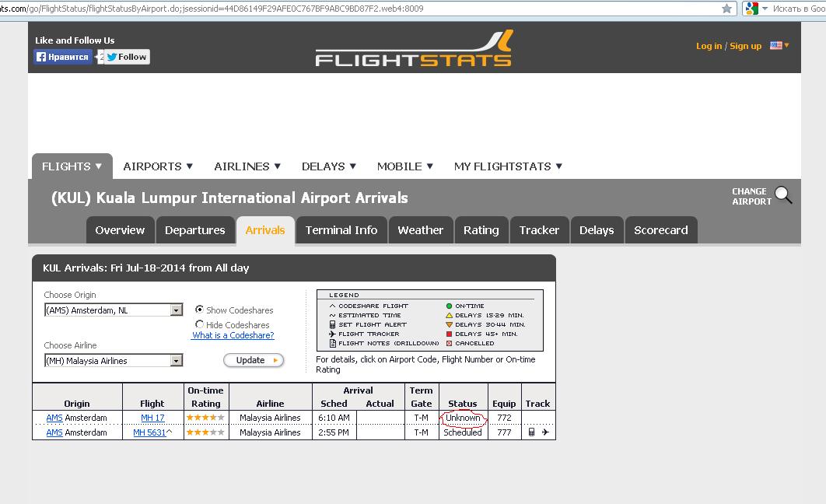Viewport: 826px width, 504px height.
Task: Click AMS airport code in MH 17 row
Action: coord(54,418)
